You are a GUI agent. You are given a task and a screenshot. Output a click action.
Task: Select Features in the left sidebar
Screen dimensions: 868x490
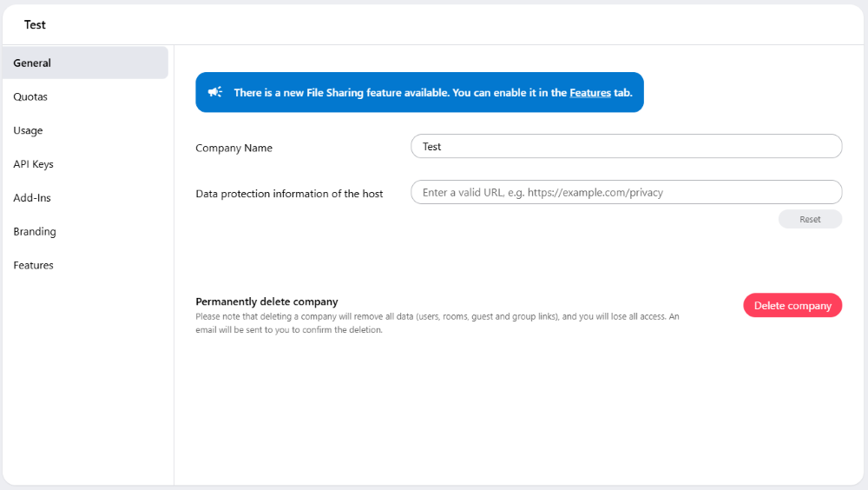33,265
